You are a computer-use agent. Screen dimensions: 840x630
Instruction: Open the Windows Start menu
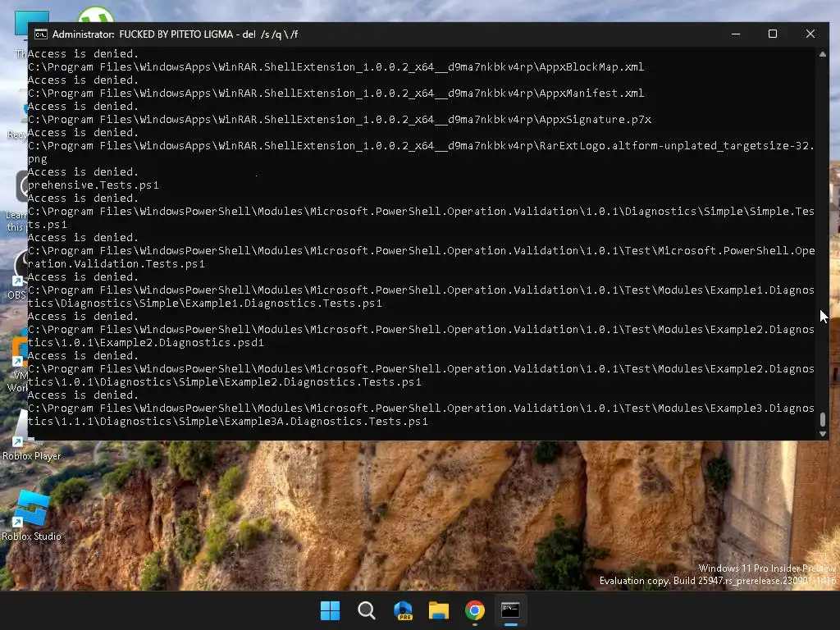tap(330, 610)
